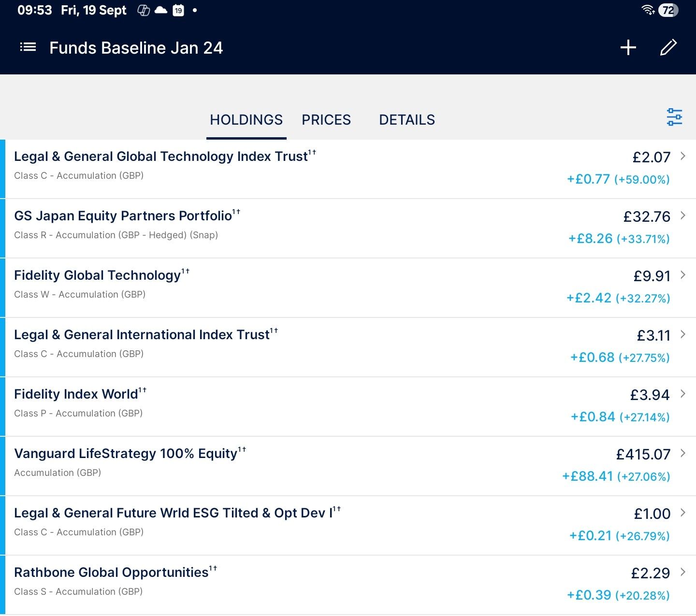Tap the pencil edit icon

point(668,47)
